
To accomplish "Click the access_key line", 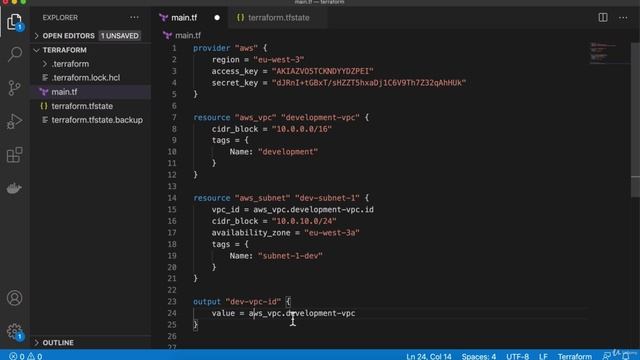I will 293,71.
